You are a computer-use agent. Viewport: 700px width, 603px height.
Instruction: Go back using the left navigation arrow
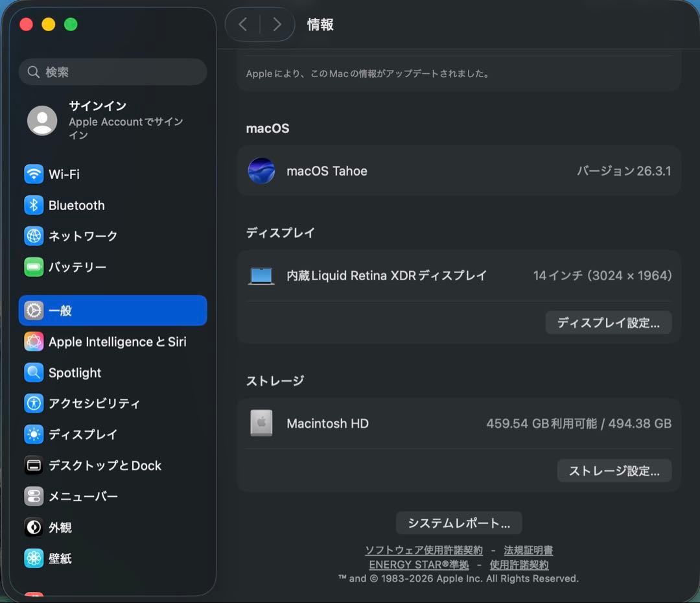pyautogui.click(x=243, y=24)
